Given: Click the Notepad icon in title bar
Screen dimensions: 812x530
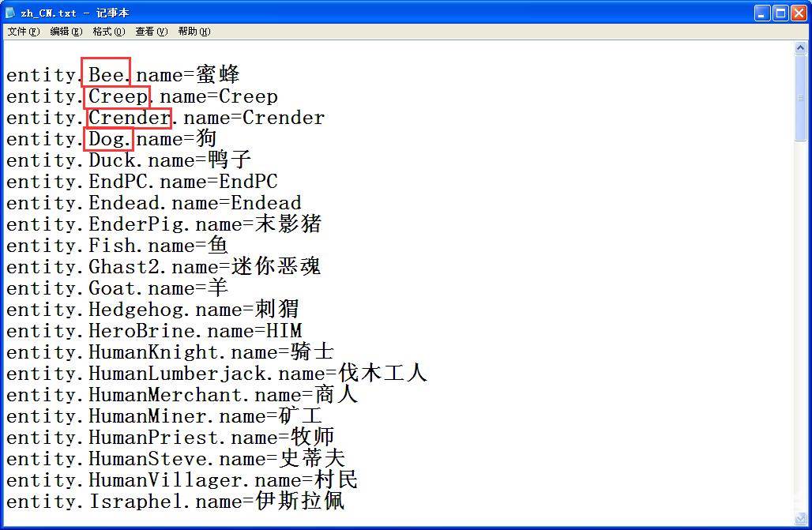Looking at the screenshot, I should tap(10, 13).
